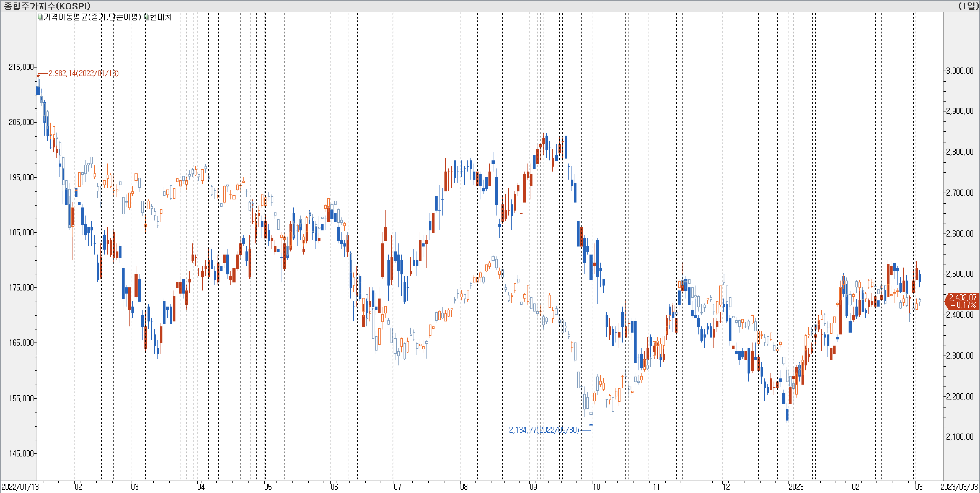Click the 215,000 left axis label
Image resolution: width=980 pixels, height=493 pixels.
coord(21,67)
